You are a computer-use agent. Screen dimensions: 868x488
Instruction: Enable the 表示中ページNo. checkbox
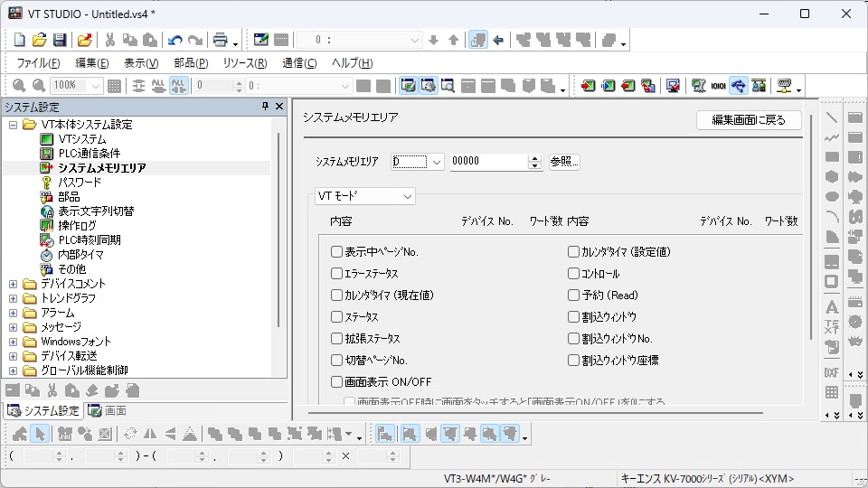coord(336,252)
